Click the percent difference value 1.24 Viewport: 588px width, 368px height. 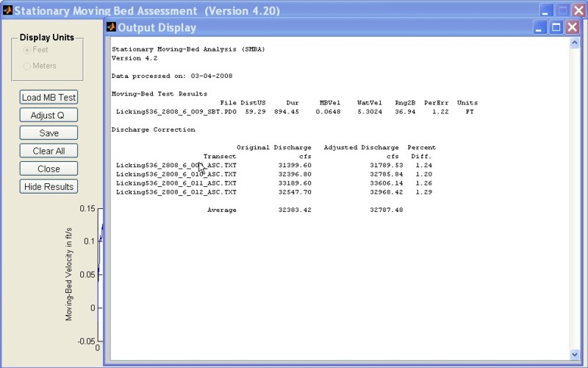(x=424, y=165)
